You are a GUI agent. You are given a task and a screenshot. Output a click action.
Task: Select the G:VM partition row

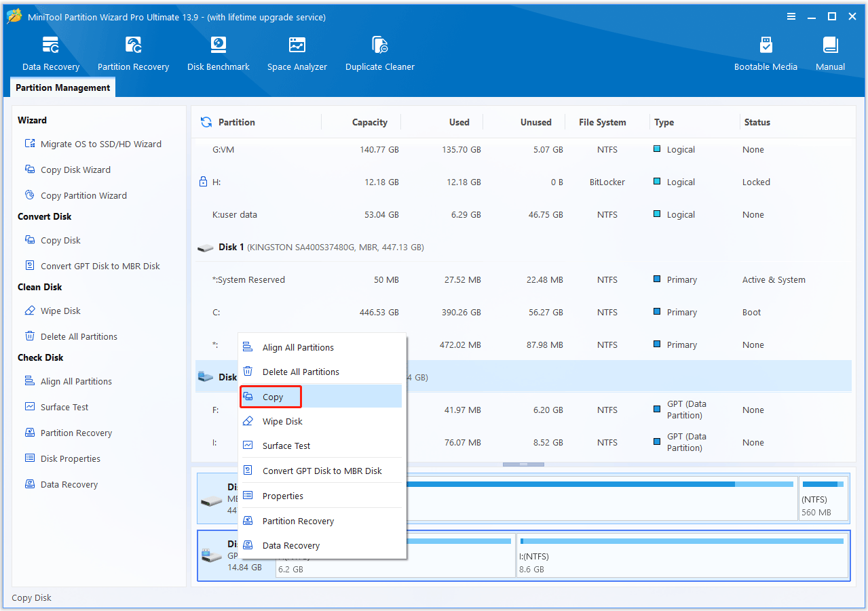point(523,149)
